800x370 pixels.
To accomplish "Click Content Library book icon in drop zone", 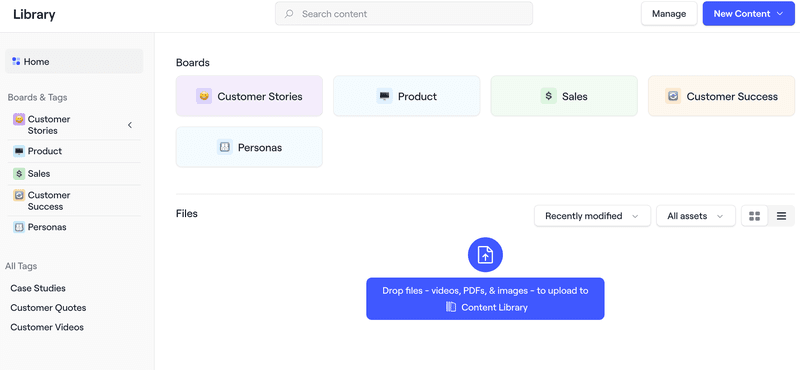I will [x=451, y=307].
